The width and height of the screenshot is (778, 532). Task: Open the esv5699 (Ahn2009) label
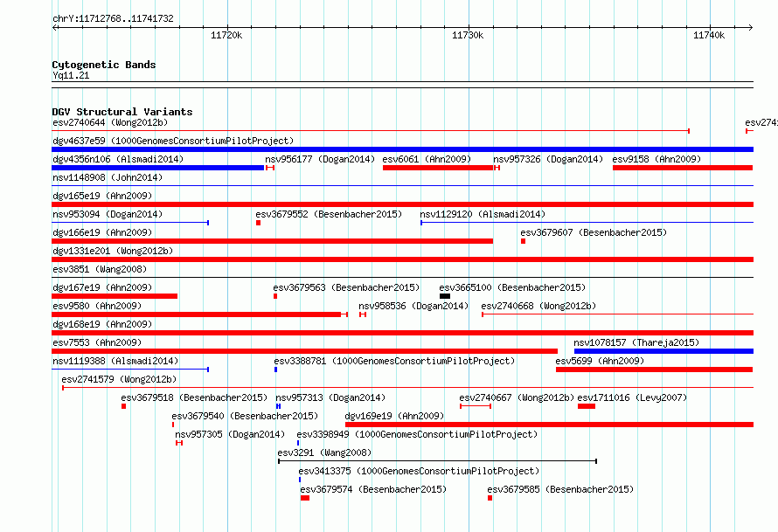pyautogui.click(x=600, y=361)
